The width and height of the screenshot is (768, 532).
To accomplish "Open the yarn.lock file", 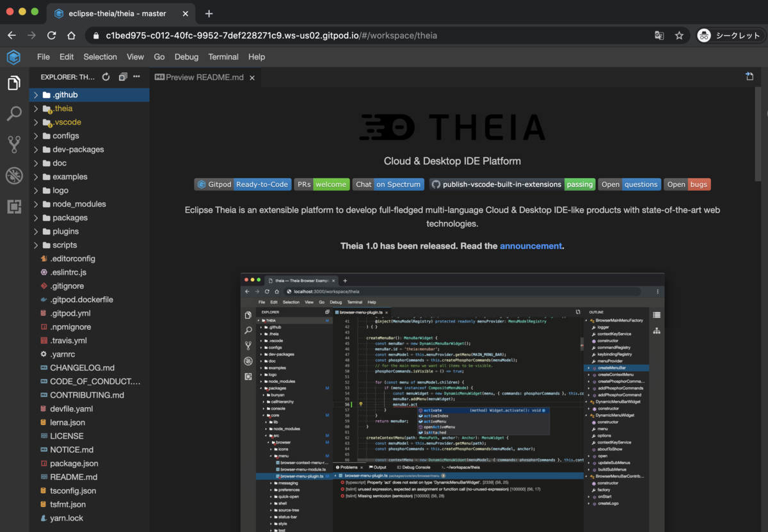I will pyautogui.click(x=89, y=518).
